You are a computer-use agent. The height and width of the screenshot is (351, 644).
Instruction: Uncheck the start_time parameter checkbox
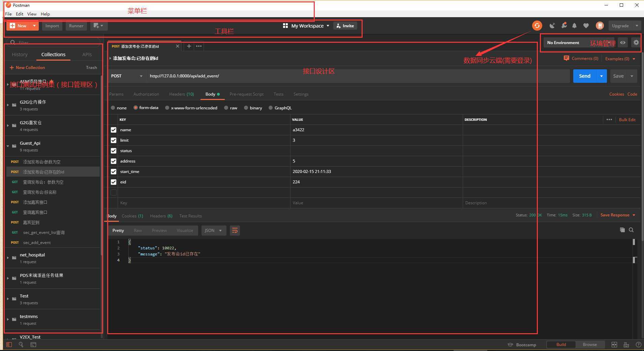pyautogui.click(x=114, y=172)
